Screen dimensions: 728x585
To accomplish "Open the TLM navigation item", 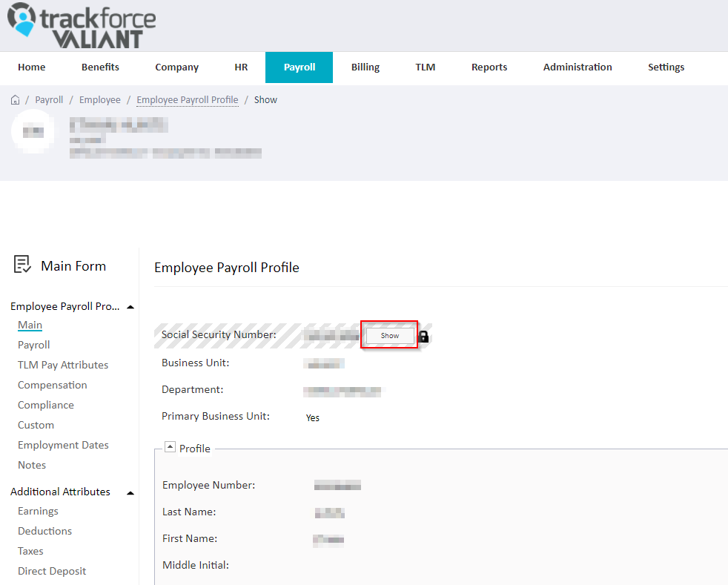I will point(426,67).
